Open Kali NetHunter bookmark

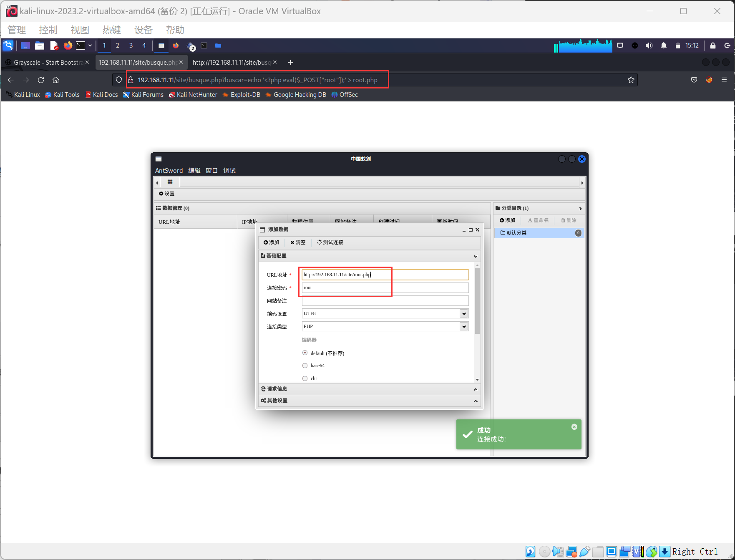193,95
